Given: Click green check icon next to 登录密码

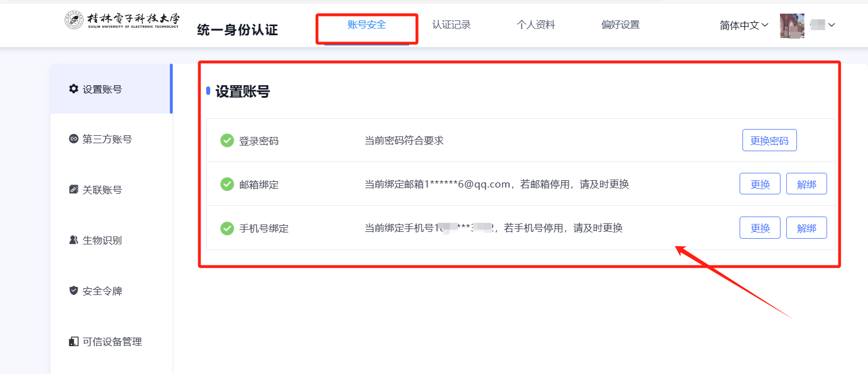Looking at the screenshot, I should (227, 140).
